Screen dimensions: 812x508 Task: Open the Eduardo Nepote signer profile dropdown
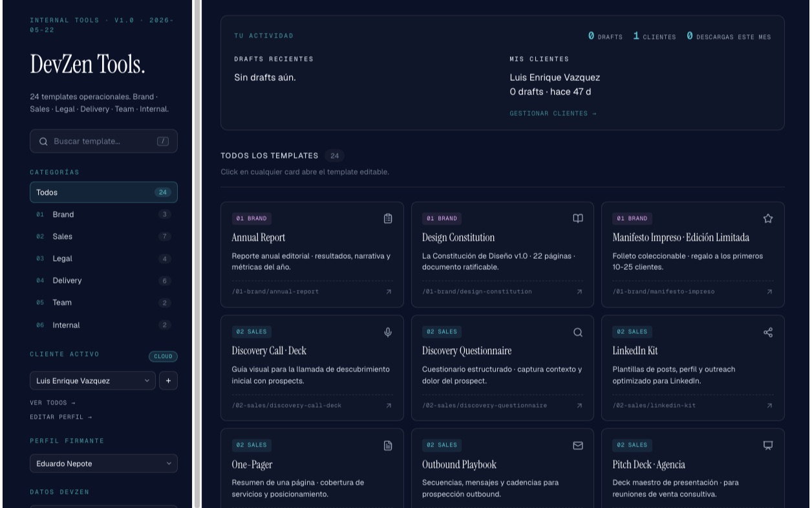point(103,463)
